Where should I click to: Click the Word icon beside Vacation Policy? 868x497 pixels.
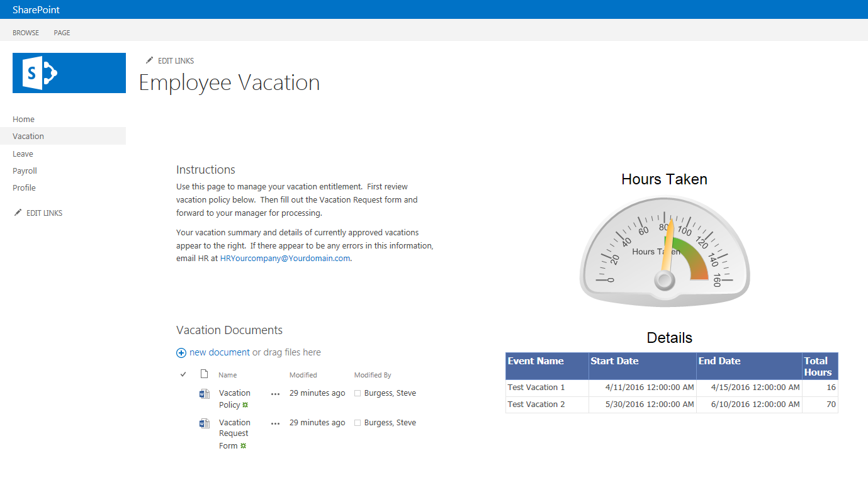pos(204,393)
